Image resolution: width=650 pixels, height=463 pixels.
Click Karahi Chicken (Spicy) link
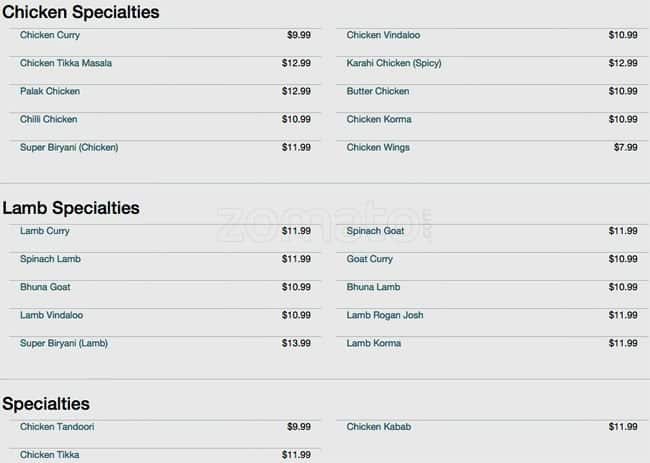pyautogui.click(x=393, y=64)
